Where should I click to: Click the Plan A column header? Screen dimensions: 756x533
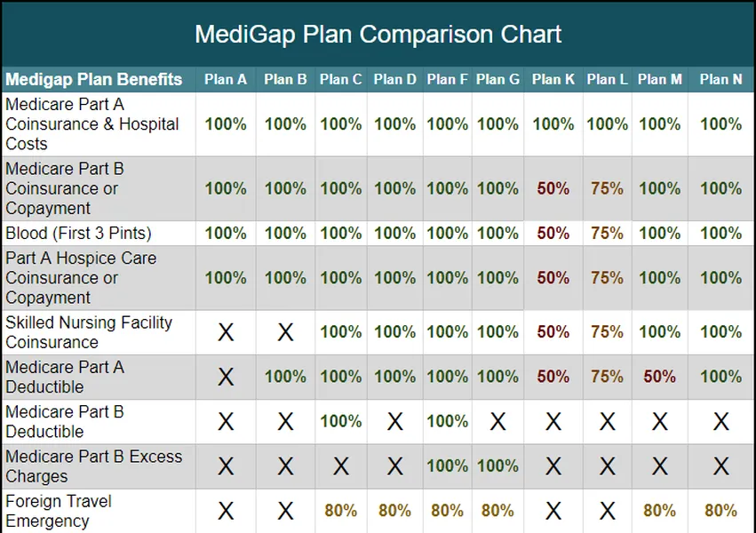click(226, 79)
